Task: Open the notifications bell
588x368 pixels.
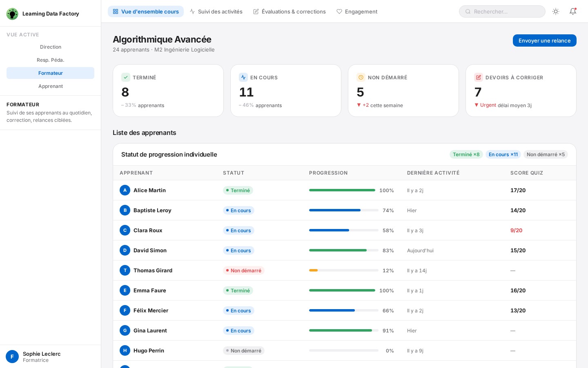Action: (x=573, y=11)
